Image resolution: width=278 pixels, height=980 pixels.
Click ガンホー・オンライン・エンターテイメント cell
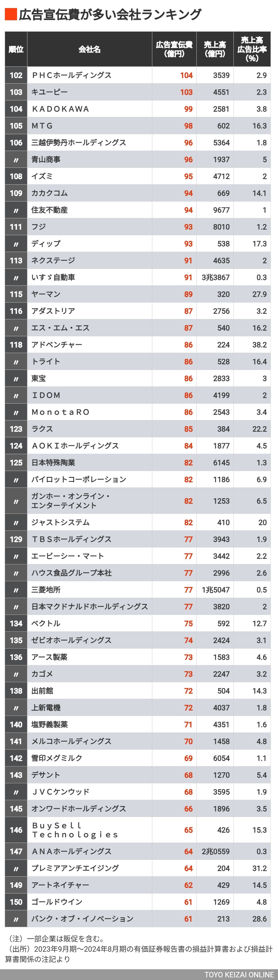click(x=90, y=501)
